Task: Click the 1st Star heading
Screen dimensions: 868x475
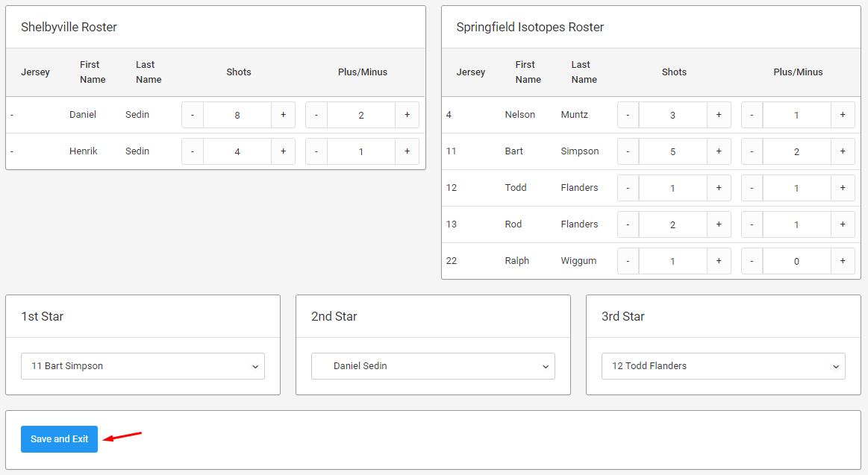Action: coord(42,316)
